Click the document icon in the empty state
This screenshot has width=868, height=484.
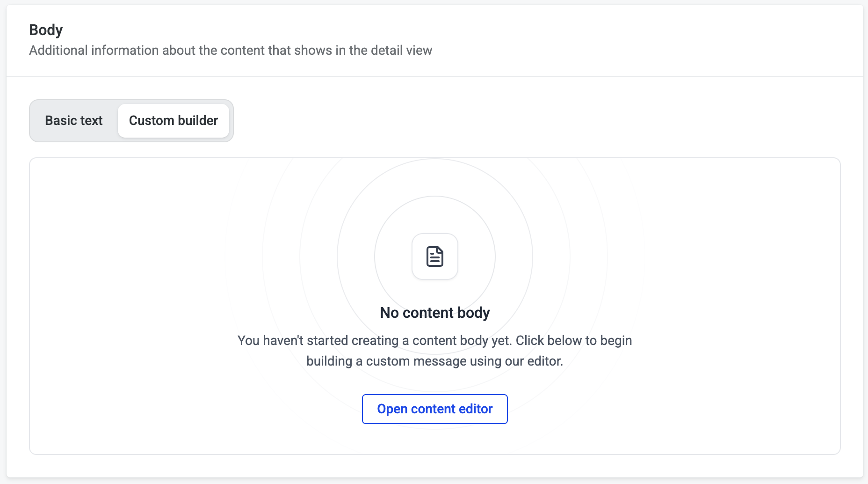434,257
